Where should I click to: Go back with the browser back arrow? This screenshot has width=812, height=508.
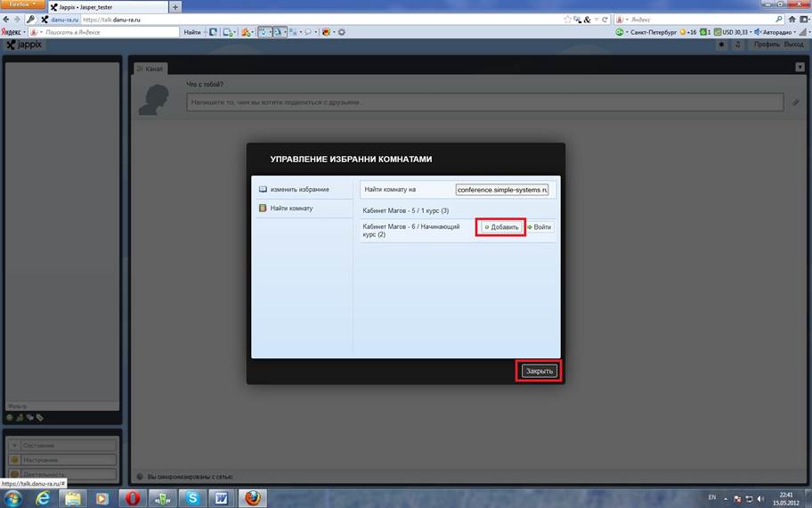[6, 20]
